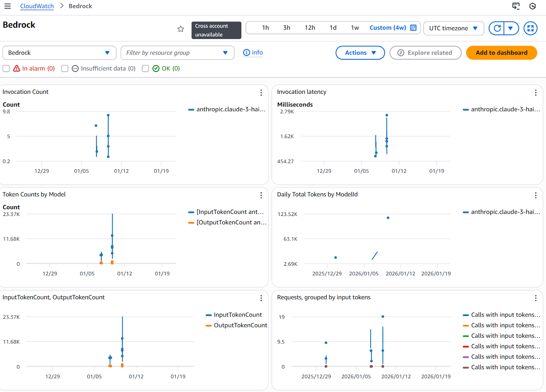Check the In alarm filter checkbox
Screen dimensions: 546x392
(x=6, y=68)
